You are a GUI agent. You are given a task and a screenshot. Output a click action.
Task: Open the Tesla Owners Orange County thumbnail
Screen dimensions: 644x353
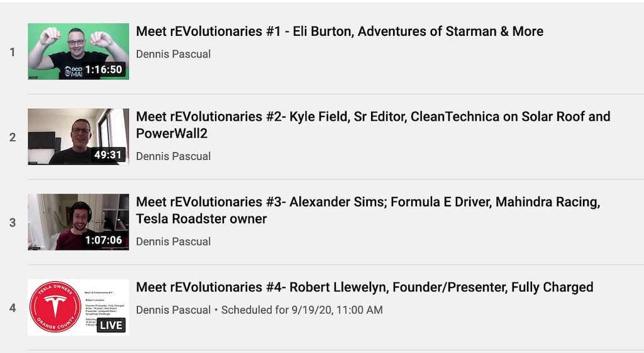[x=79, y=308]
